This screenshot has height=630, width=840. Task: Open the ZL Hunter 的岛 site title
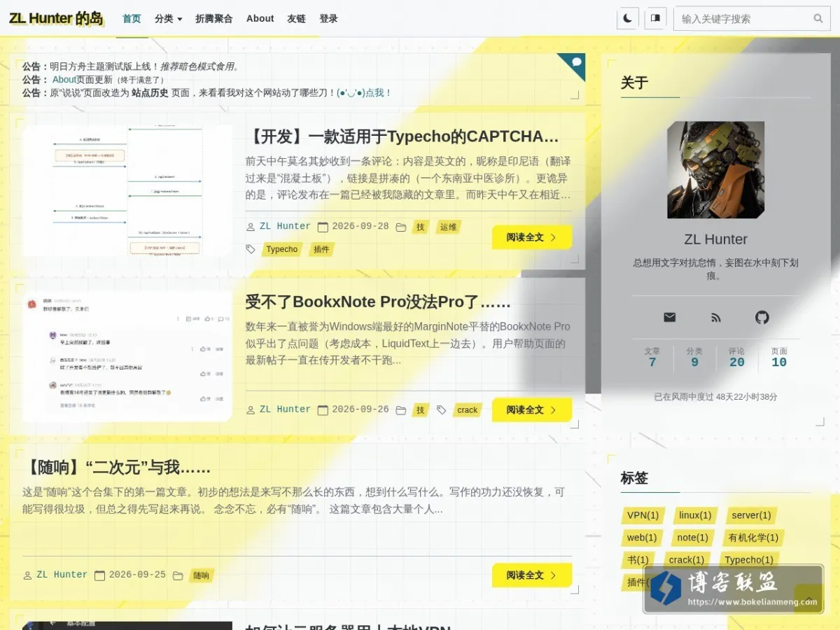click(x=56, y=18)
